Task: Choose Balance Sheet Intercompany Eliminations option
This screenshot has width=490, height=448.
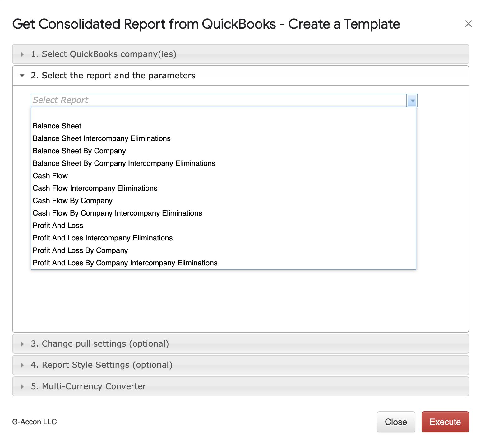Action: 223,138
